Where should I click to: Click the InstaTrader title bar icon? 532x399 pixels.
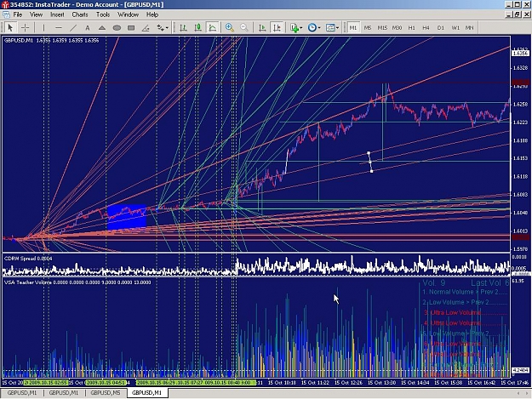pos(5,5)
